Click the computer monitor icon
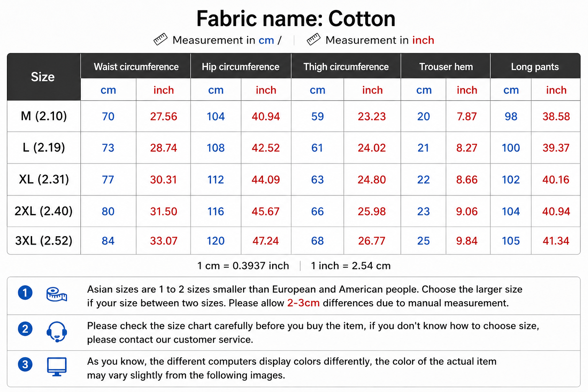Viewport: 588px width, 392px height. pos(57,367)
